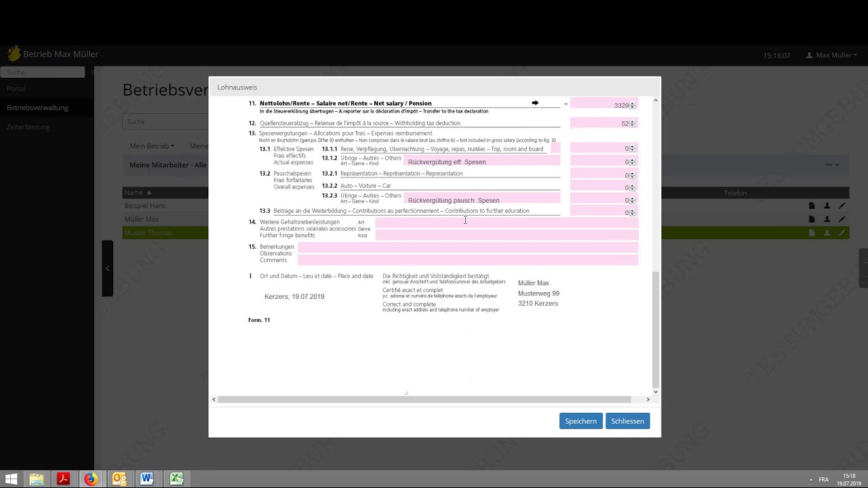Open Outlook from the taskbar
Image resolution: width=868 pixels, height=488 pixels.
(x=119, y=479)
